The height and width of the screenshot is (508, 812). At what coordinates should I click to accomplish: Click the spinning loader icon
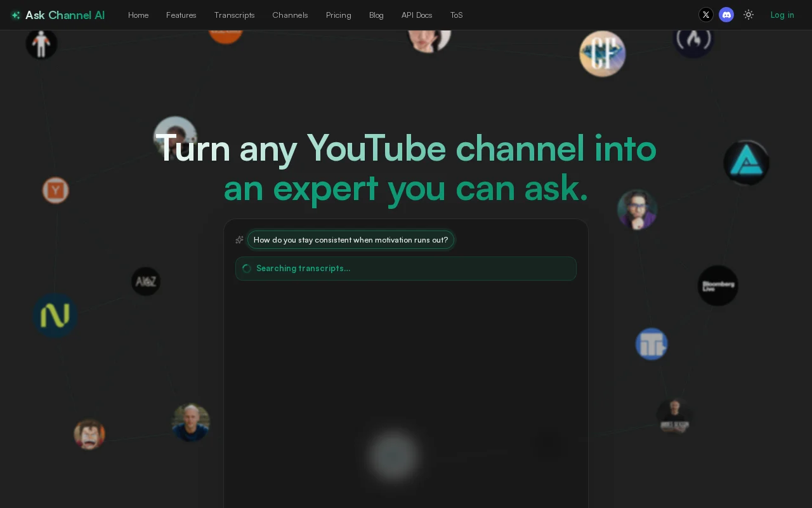coord(247,269)
